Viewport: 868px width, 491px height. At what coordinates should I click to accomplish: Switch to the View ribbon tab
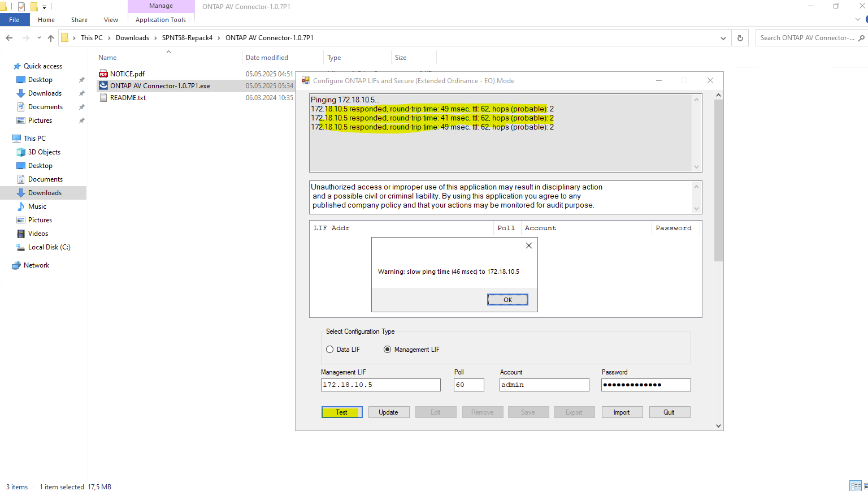point(111,20)
